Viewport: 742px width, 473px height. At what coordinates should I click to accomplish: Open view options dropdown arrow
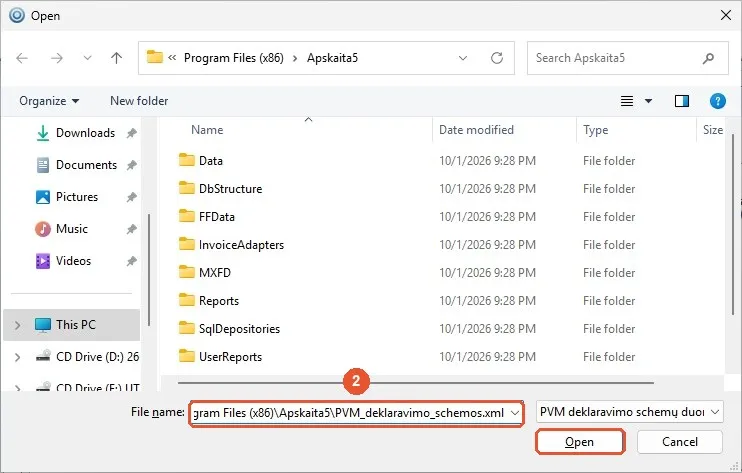click(648, 101)
